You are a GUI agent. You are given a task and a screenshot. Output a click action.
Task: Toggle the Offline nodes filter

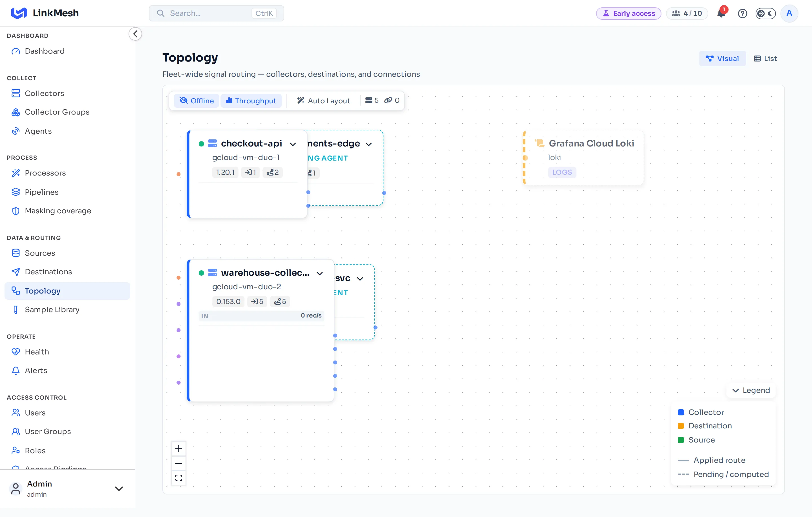197,100
